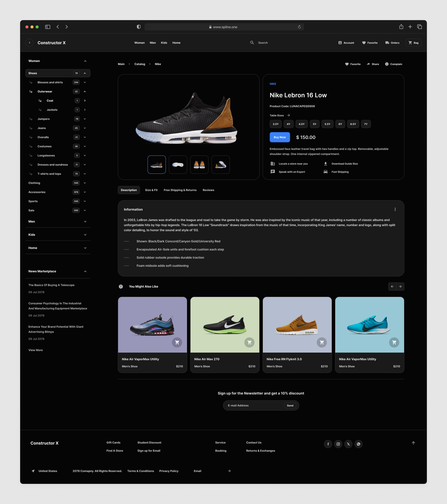Expand the Accessories category
447x504 pixels.
click(85, 192)
